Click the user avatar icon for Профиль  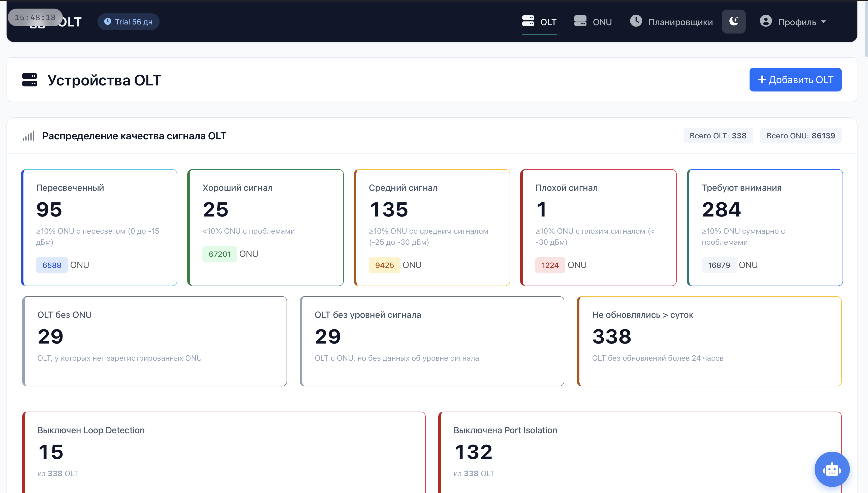click(765, 21)
